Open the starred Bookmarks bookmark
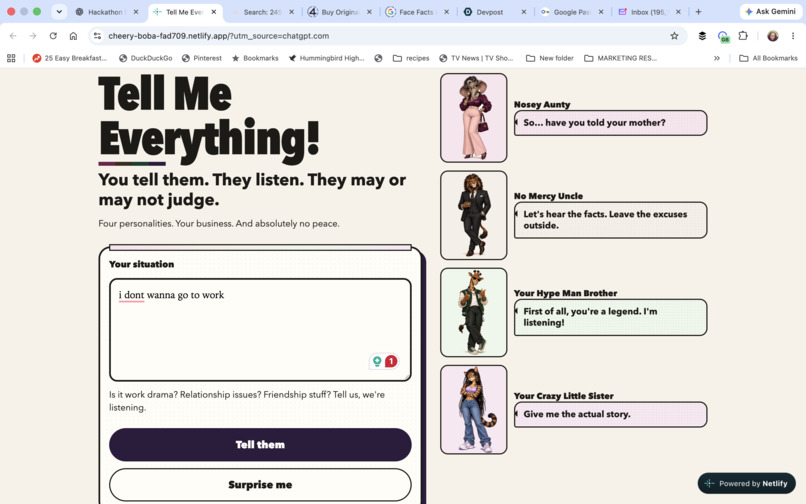Image resolution: width=806 pixels, height=504 pixels. [x=255, y=58]
